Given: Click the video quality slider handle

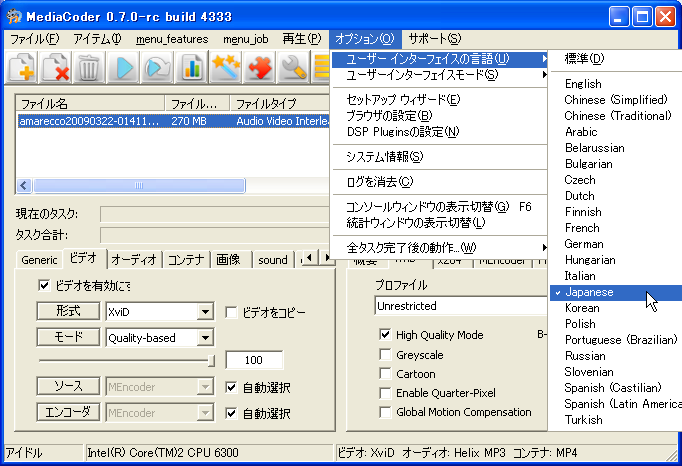Looking at the screenshot, I should click(x=211, y=360).
